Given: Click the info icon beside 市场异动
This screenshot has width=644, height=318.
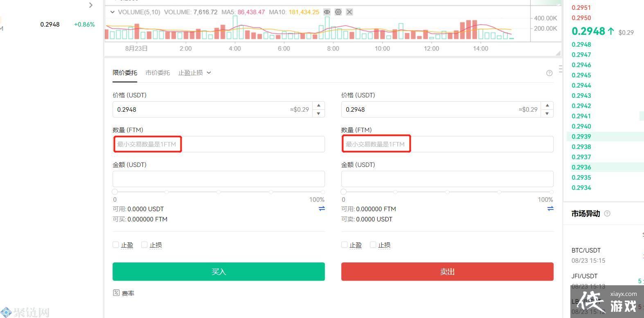Looking at the screenshot, I should (607, 214).
